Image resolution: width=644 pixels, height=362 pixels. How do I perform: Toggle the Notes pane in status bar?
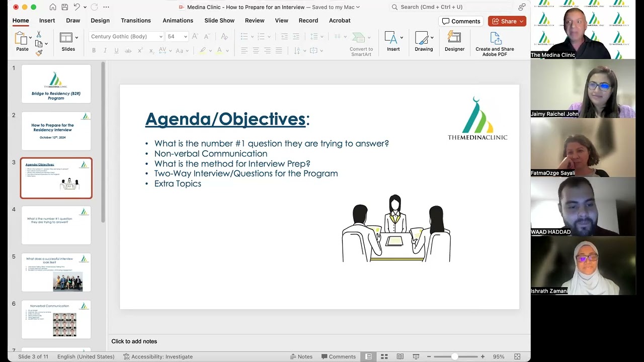pyautogui.click(x=301, y=356)
